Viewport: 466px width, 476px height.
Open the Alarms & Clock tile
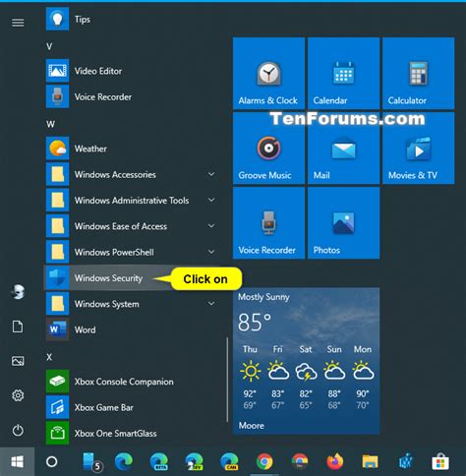[x=268, y=73]
